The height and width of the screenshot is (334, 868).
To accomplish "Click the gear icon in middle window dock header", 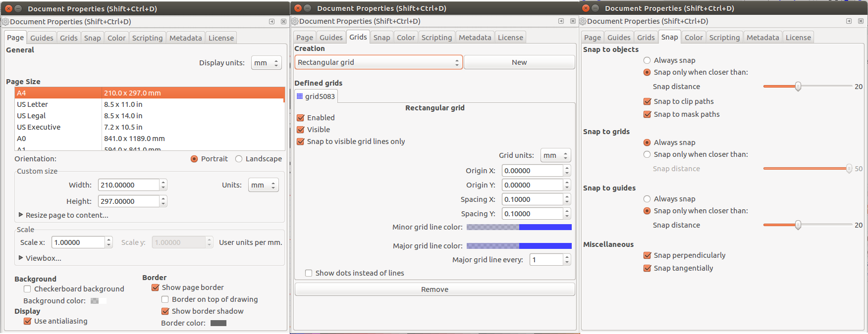I will click(295, 21).
